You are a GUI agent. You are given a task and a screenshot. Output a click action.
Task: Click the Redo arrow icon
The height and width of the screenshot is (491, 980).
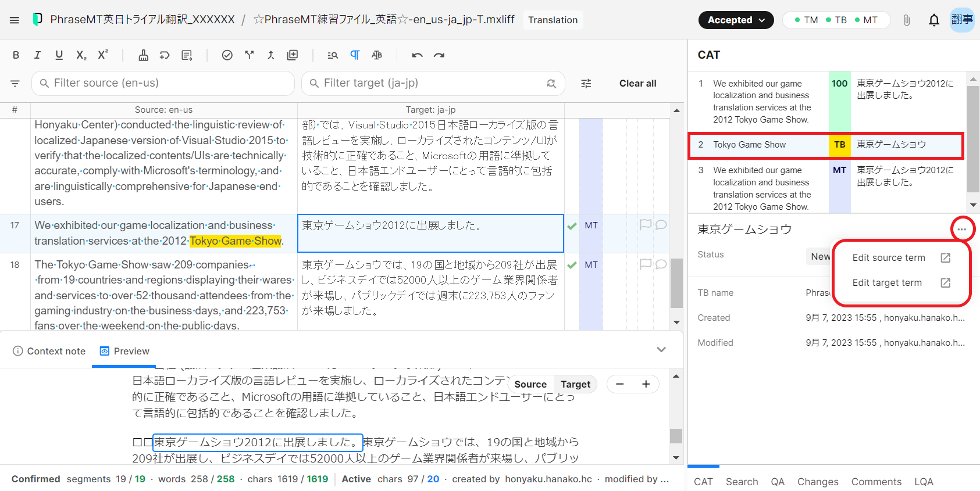(x=439, y=55)
